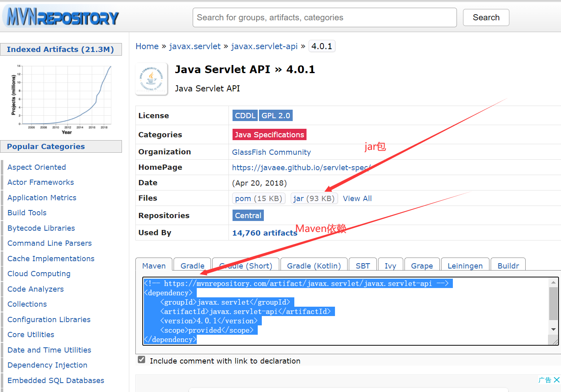Open the Command Line Parsers category
Image resolution: width=561 pixels, height=392 pixels.
[50, 243]
